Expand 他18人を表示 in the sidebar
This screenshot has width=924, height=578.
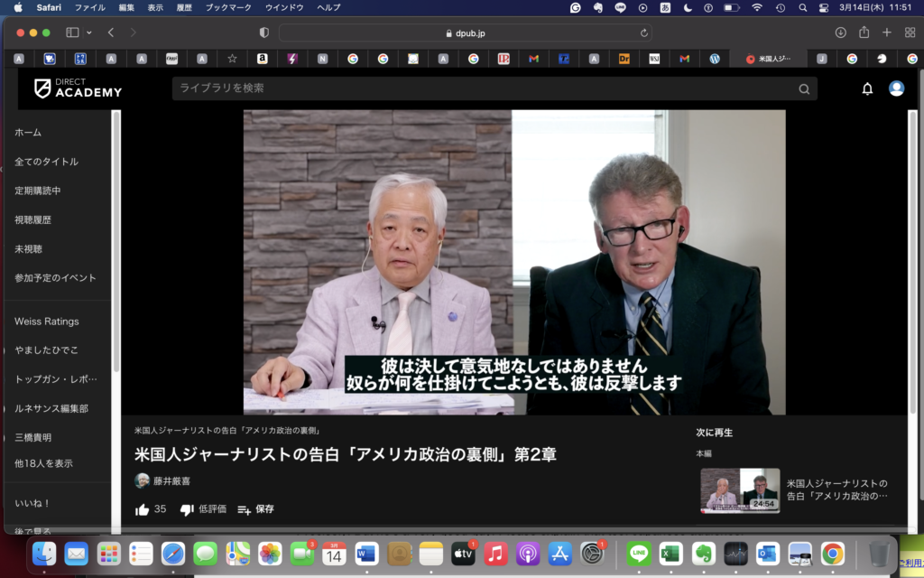[43, 463]
